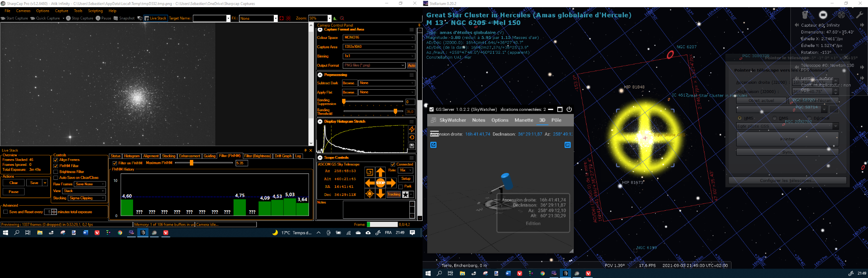Click next sensor arrow beside Capteur #0

[x=862, y=25]
